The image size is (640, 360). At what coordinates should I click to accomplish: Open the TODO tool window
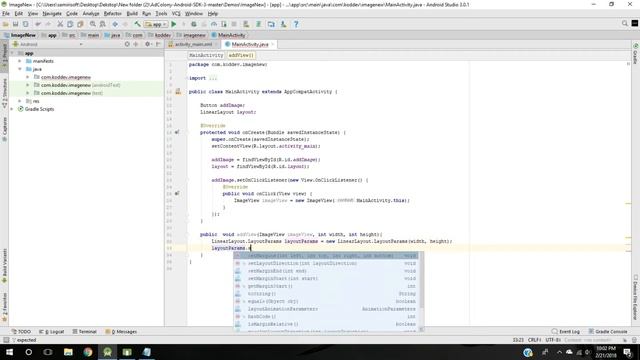point(21,331)
